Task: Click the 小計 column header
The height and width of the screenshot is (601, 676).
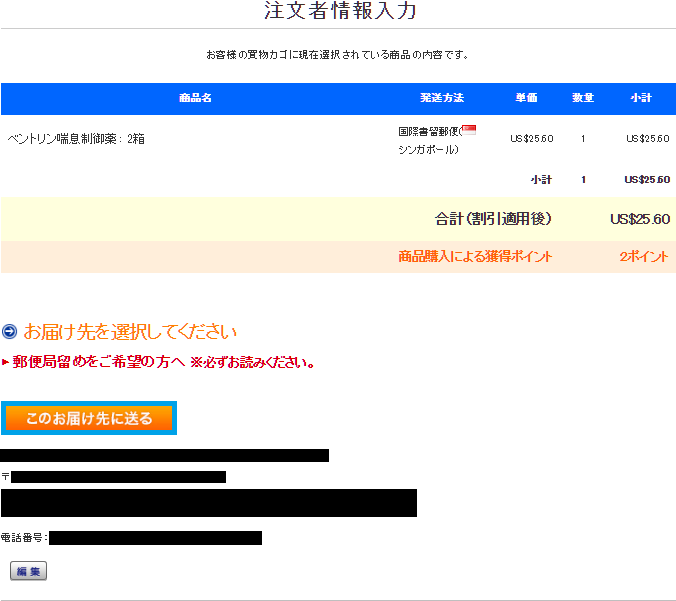Action: (x=641, y=98)
